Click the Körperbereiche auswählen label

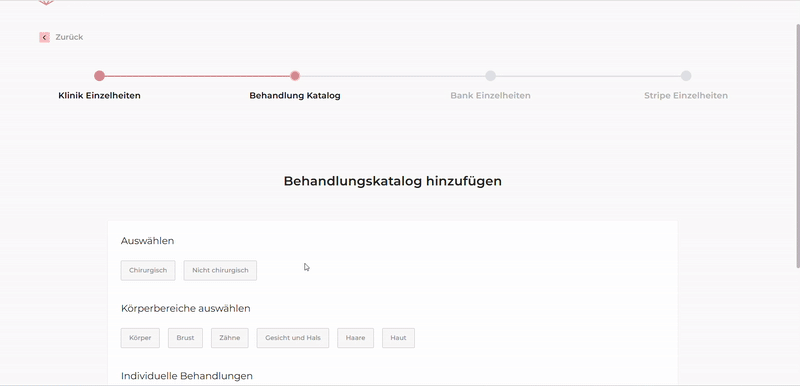186,308
